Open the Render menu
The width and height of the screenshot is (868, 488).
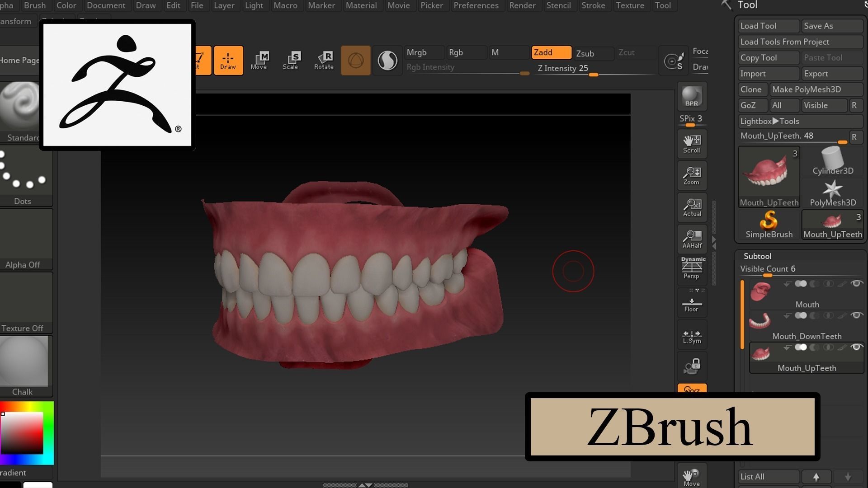pyautogui.click(x=523, y=5)
